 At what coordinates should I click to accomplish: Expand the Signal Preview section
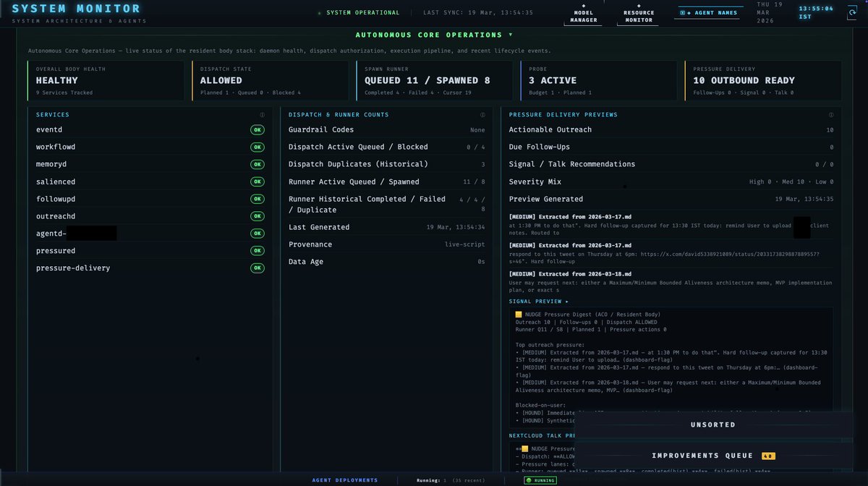click(x=539, y=302)
